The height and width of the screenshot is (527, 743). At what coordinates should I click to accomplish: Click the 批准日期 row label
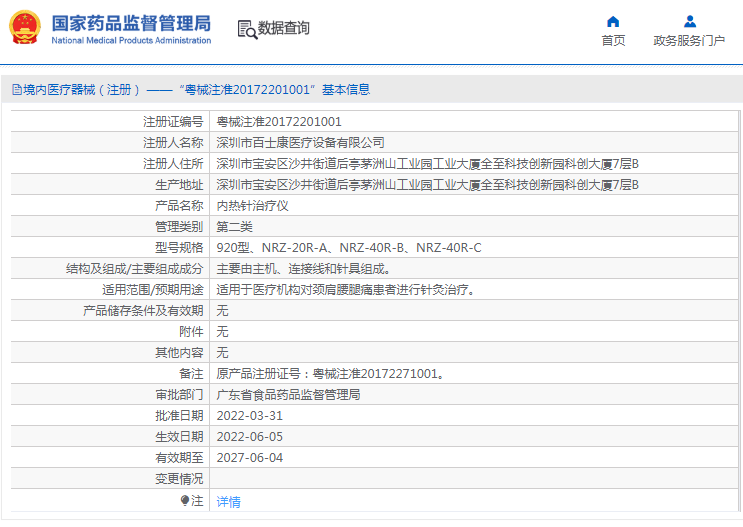pyautogui.click(x=179, y=416)
